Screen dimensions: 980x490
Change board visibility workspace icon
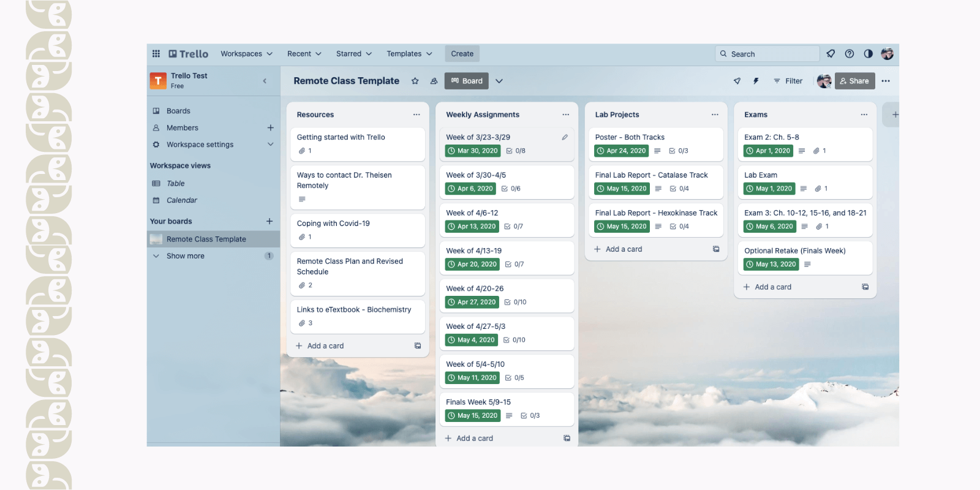click(434, 81)
